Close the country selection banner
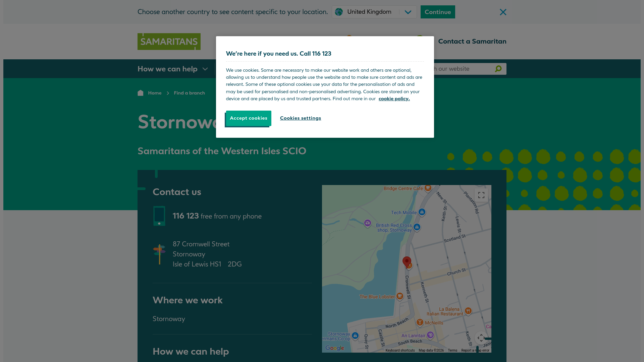This screenshot has height=362, width=644. (503, 12)
